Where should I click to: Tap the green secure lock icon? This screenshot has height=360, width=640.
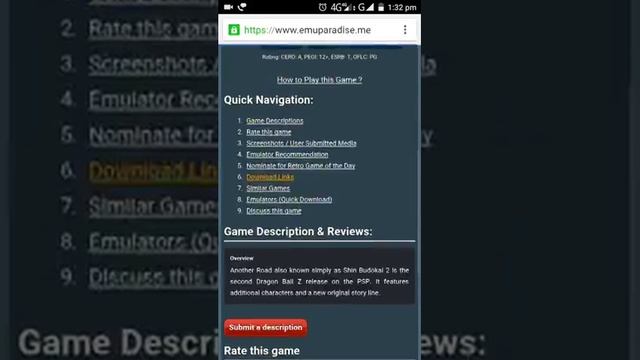click(x=234, y=30)
